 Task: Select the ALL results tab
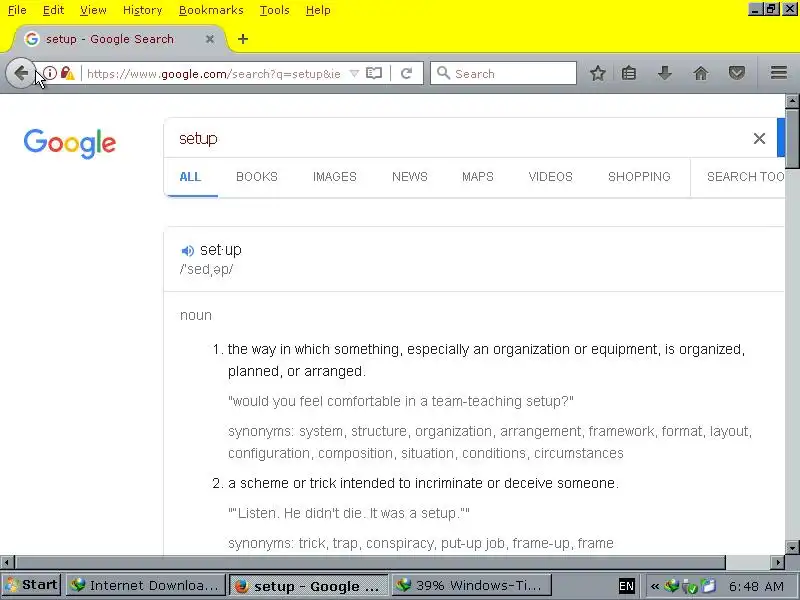click(x=190, y=177)
